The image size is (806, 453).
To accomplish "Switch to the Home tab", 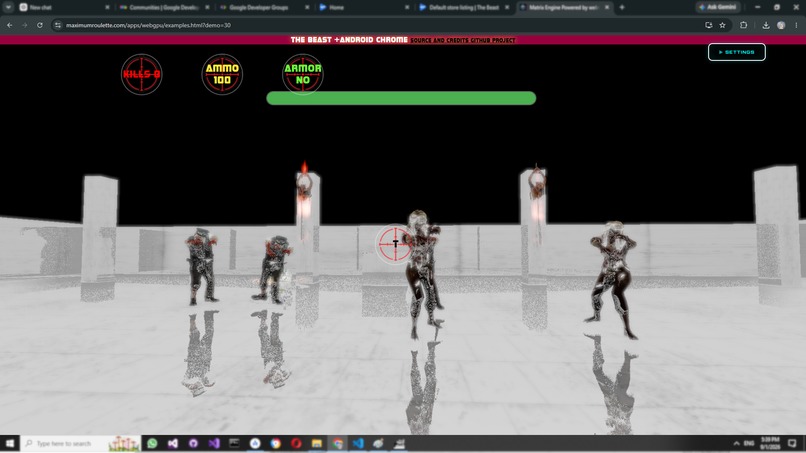I will (x=364, y=7).
